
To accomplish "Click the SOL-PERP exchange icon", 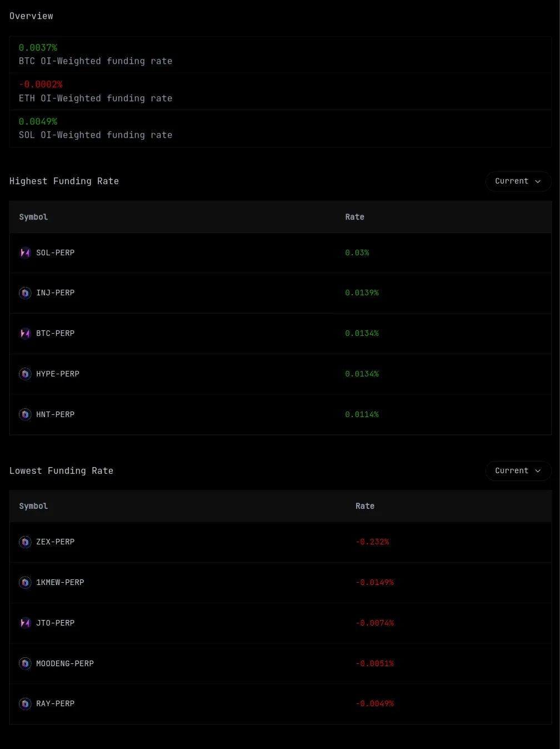I will click(x=25, y=253).
